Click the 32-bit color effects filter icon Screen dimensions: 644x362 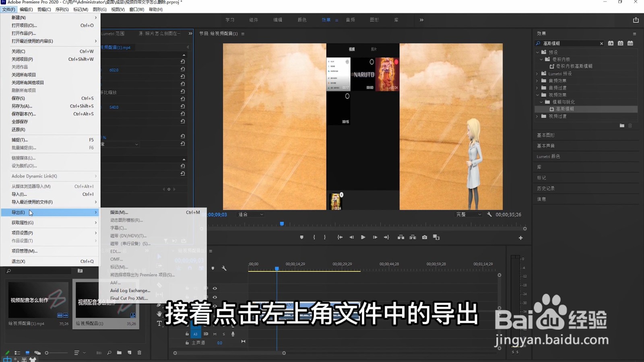(x=620, y=43)
